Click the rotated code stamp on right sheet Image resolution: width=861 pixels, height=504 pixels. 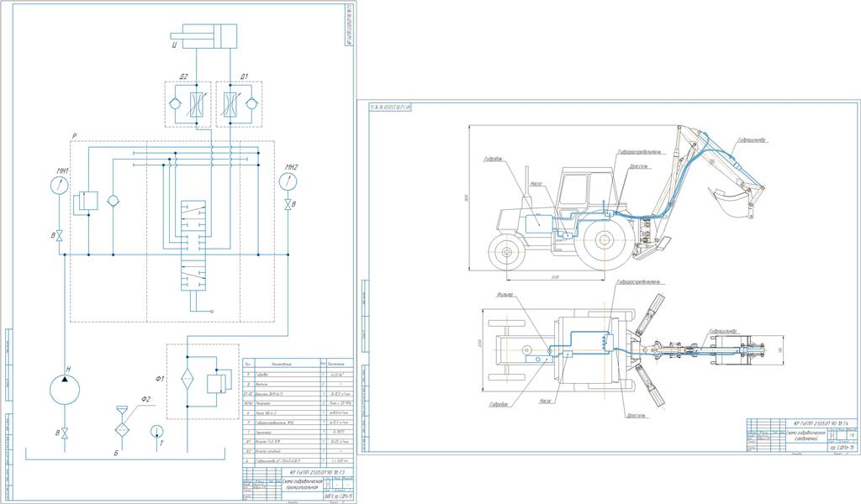pos(390,107)
